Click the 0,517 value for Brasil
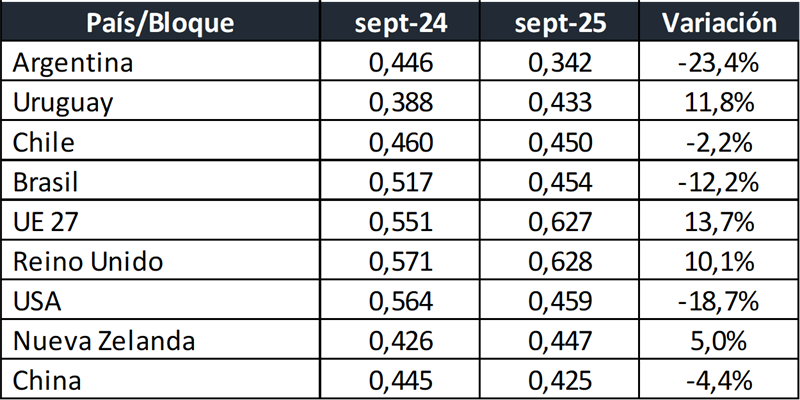The height and width of the screenshot is (400, 800). coord(401,184)
